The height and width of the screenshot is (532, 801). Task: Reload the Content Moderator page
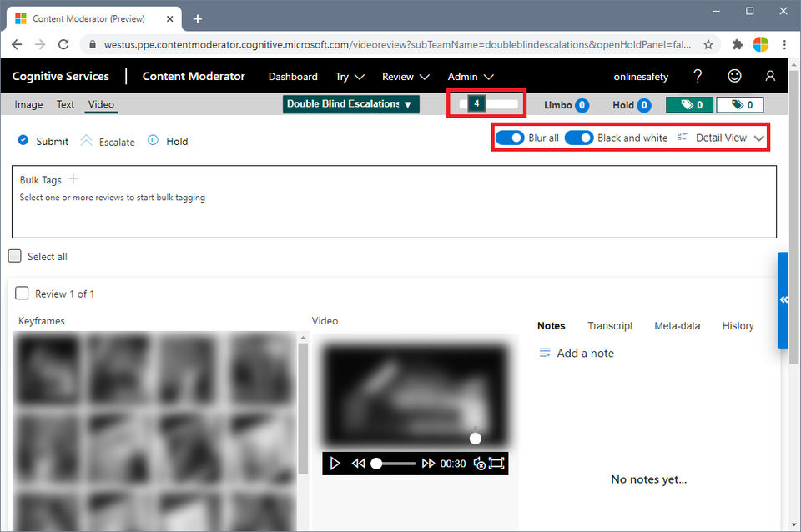pos(63,44)
